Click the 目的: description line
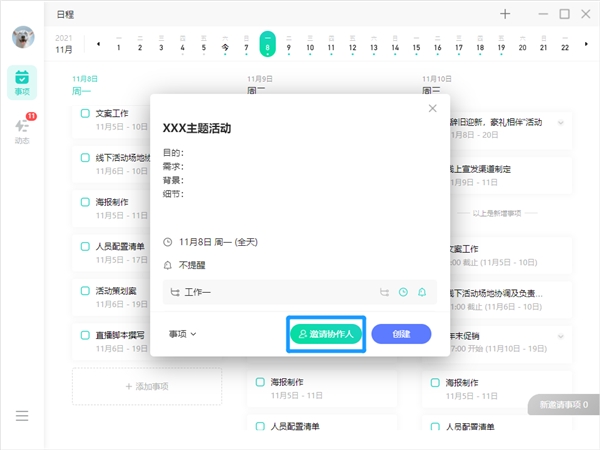 [173, 153]
